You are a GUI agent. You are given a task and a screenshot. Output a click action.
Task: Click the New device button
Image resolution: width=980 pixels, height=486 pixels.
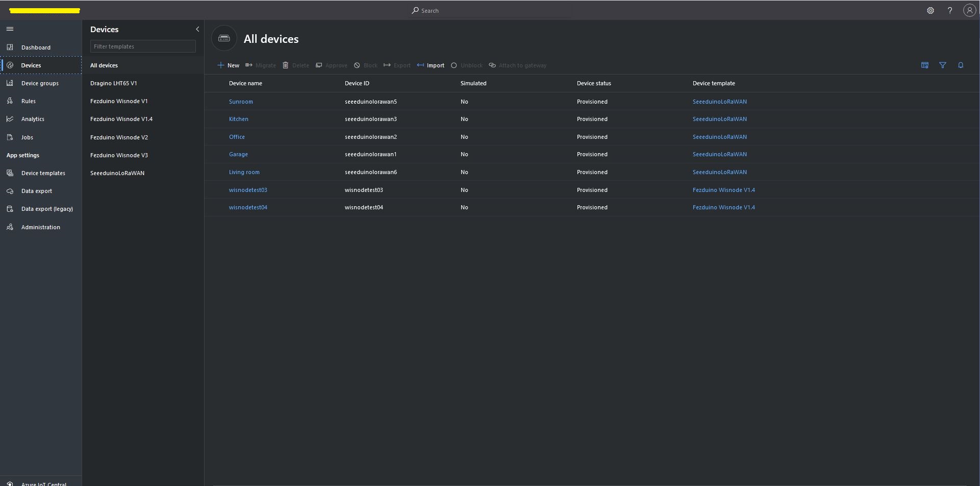point(228,65)
